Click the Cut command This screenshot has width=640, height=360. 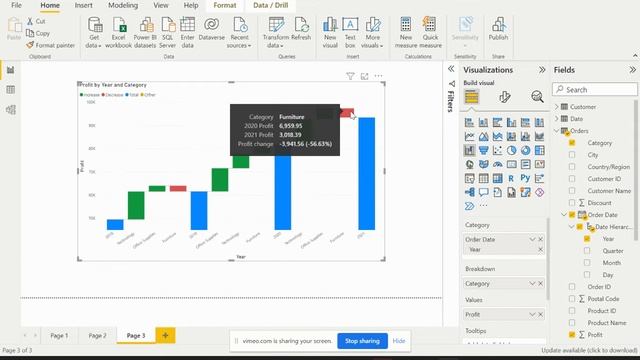[x=36, y=21]
